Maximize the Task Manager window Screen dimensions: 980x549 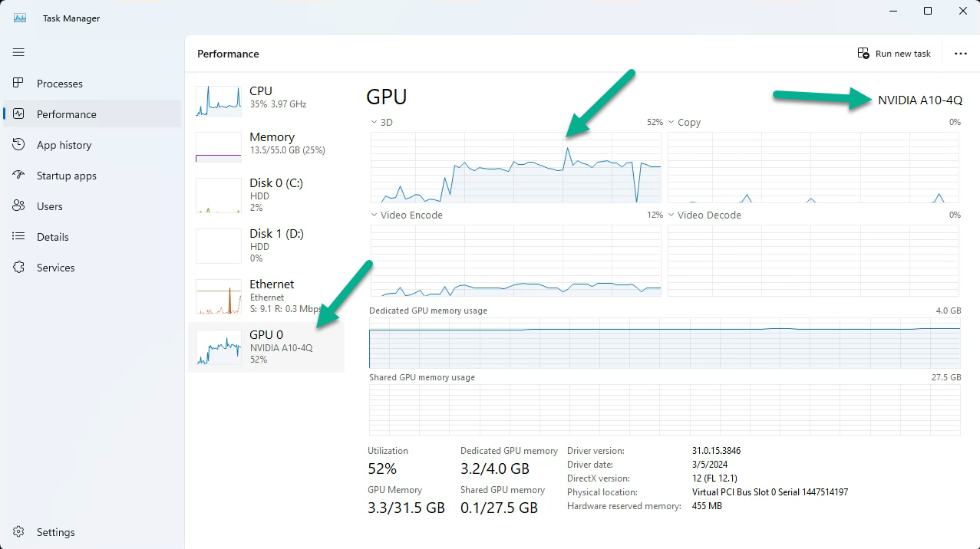click(928, 11)
